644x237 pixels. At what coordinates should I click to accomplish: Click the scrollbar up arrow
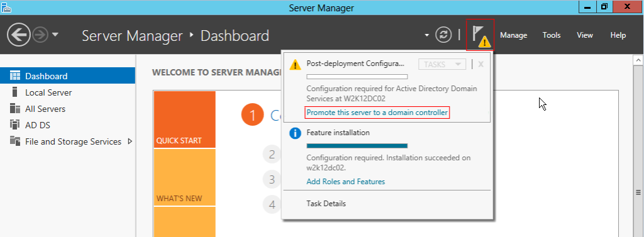[638, 60]
